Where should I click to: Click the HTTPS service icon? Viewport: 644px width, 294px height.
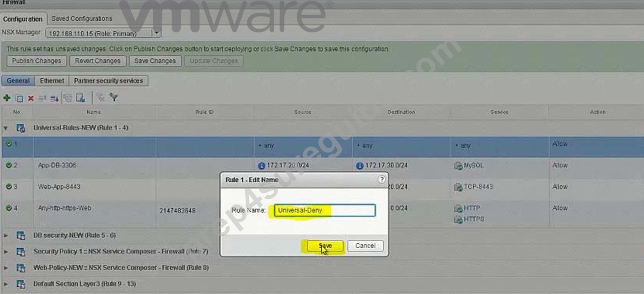point(458,220)
